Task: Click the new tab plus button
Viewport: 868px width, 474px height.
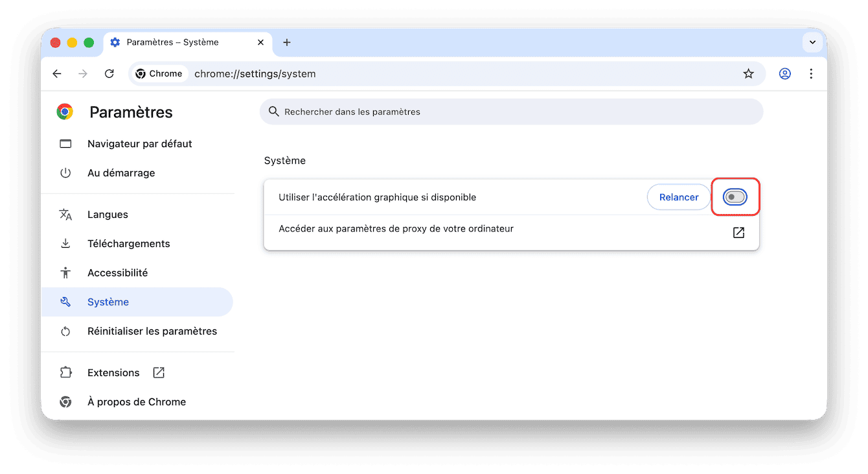Action: pos(287,43)
